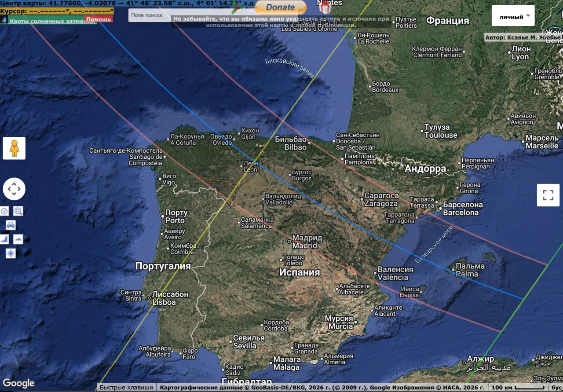
Task: Click the València city label
Action: pos(395,273)
